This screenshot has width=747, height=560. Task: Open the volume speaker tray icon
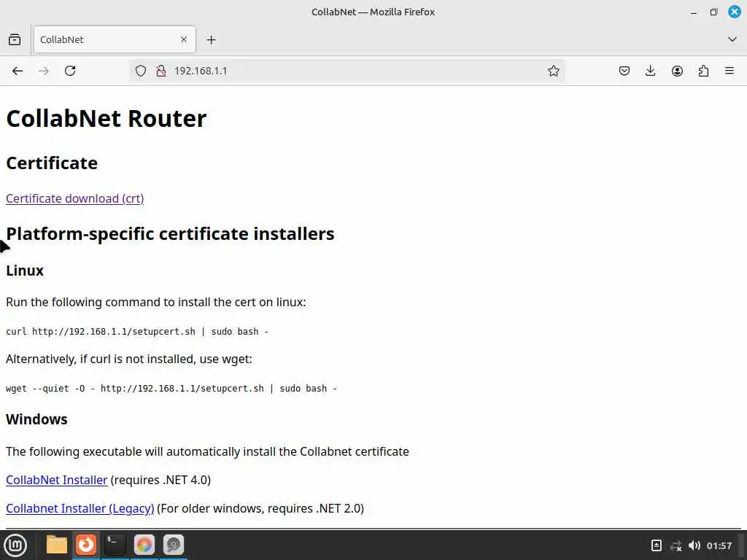(x=694, y=545)
